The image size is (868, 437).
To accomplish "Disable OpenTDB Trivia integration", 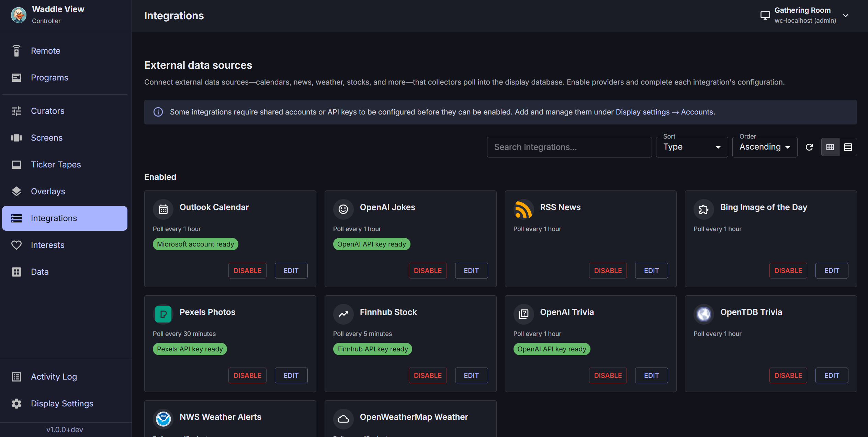I will pos(788,375).
